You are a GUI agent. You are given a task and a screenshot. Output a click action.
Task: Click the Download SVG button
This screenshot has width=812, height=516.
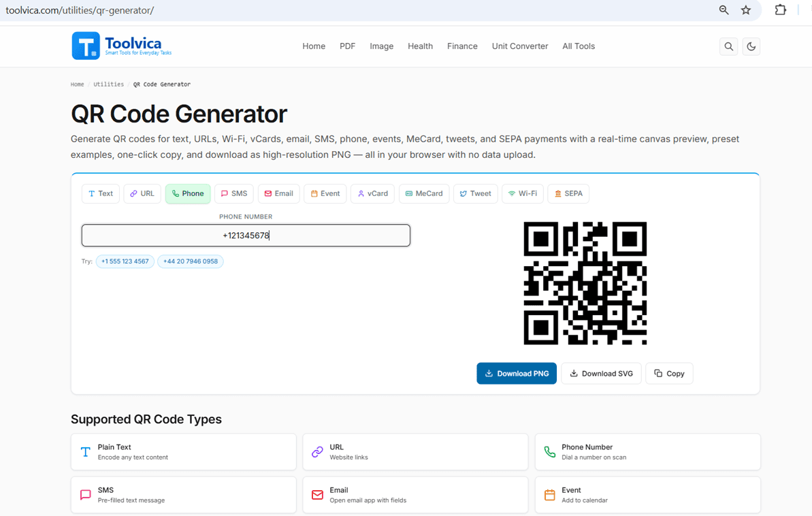601,374
